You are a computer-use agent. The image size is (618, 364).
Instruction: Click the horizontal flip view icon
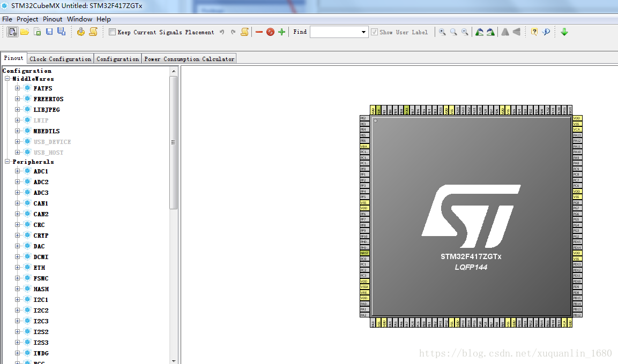[x=505, y=32]
